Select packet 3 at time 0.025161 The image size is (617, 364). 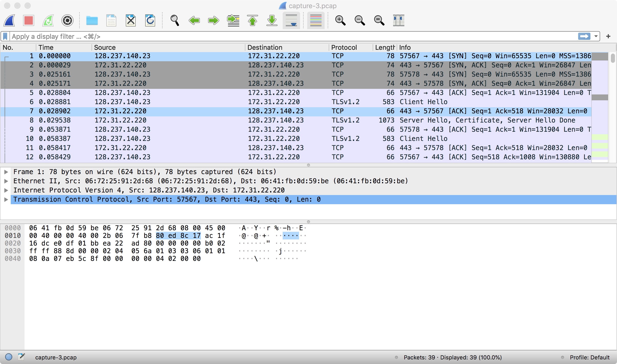296,74
